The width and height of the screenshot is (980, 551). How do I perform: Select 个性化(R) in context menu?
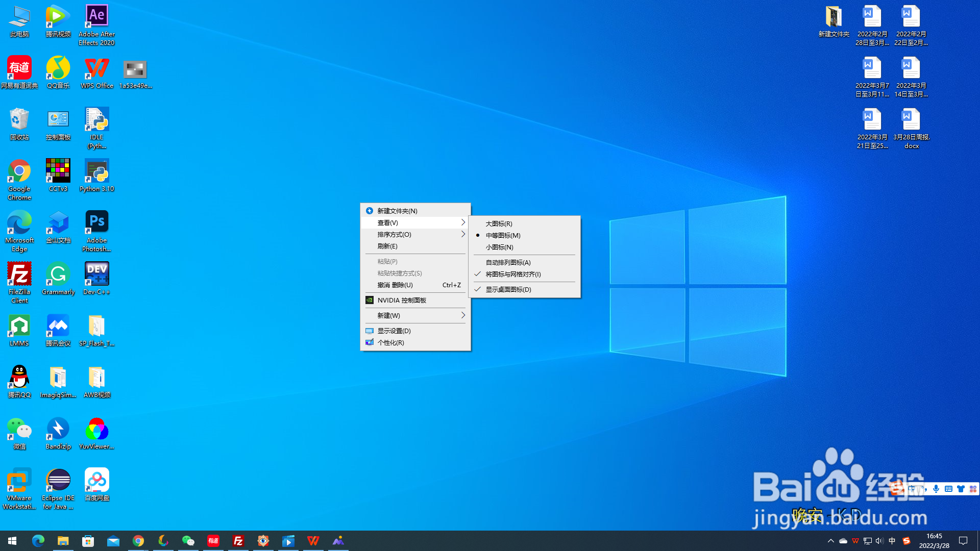point(390,343)
